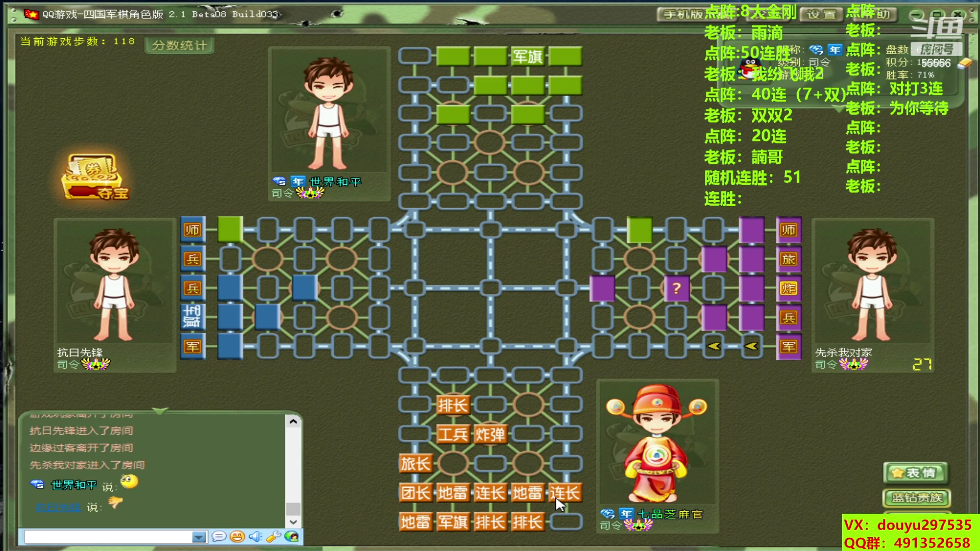Image resolution: width=980 pixels, height=551 pixels.
Task: Click the purple 兵 marker on right side
Action: coord(789,317)
